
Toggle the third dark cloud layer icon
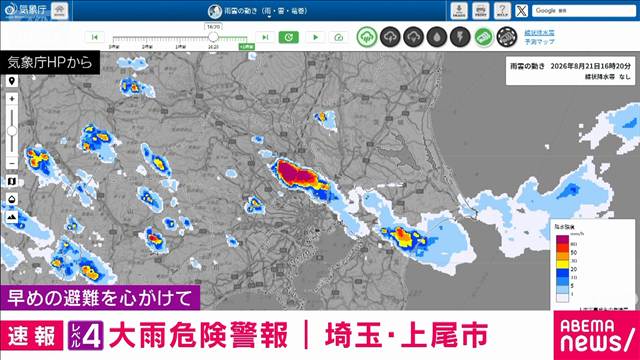(x=413, y=37)
